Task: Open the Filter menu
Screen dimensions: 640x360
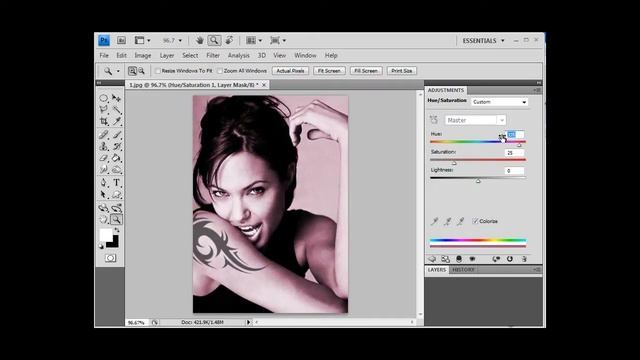Action: pyautogui.click(x=213, y=56)
